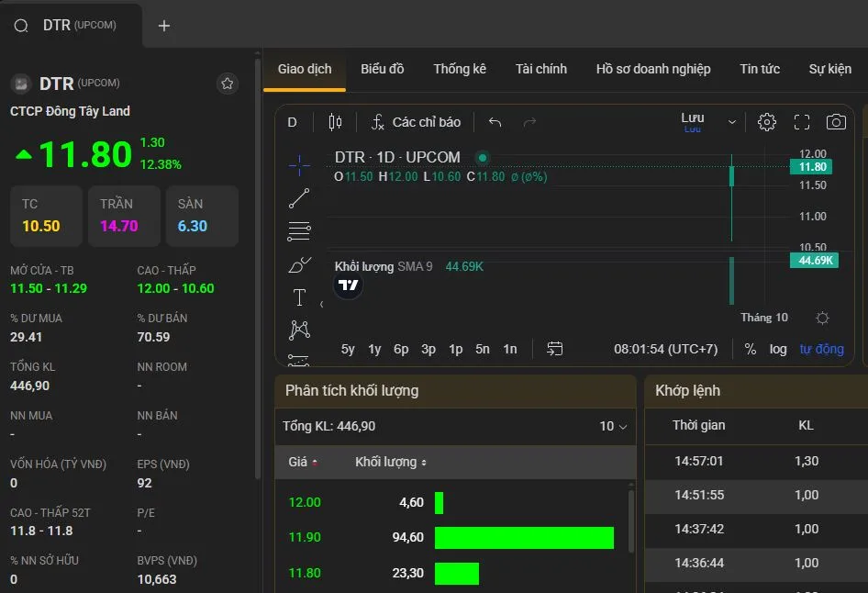The image size is (868, 593).
Task: Select the 1y chart range
Action: 374,349
